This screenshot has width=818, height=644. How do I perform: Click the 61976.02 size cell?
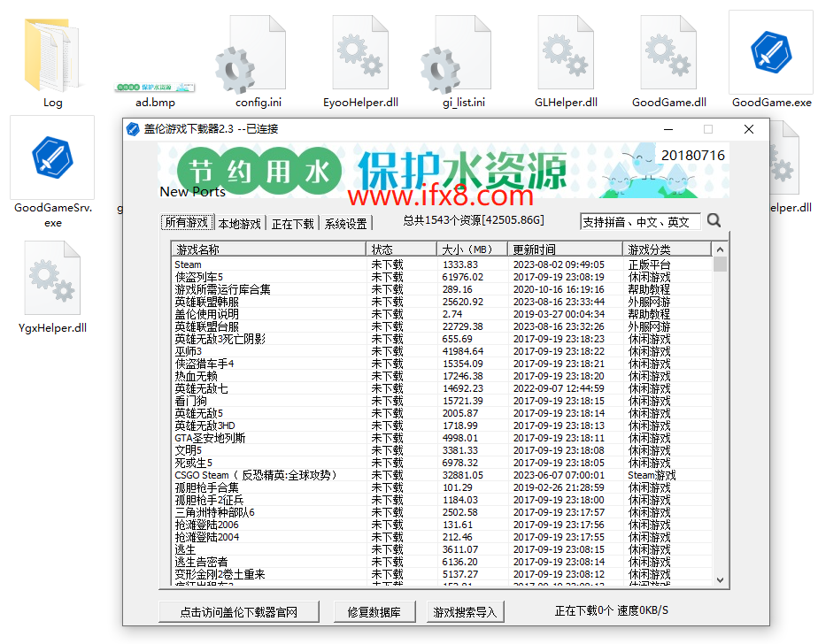tap(463, 277)
